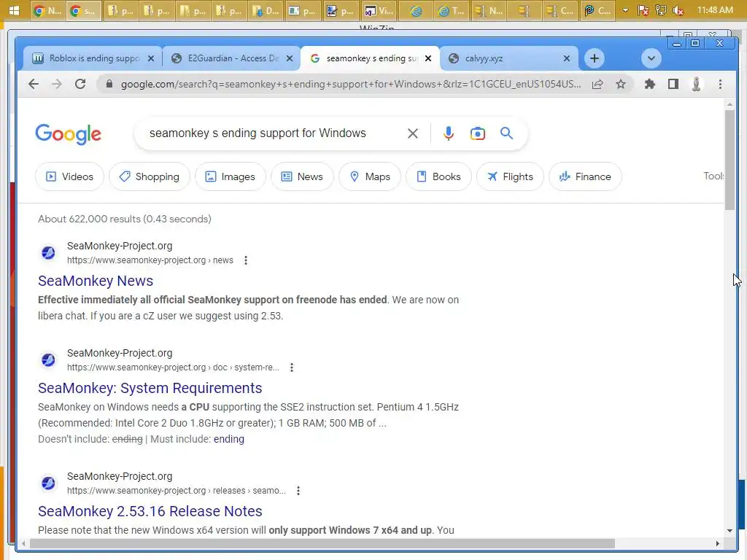Open the Internet Explorer taskbar icon
This screenshot has height=560, width=747.
pos(416,10)
